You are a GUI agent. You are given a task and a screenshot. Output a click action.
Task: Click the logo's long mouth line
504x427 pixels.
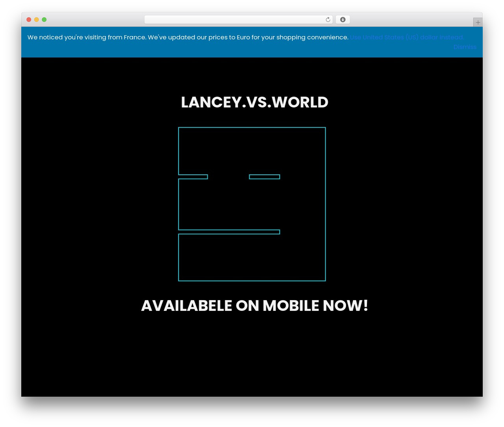pos(229,232)
